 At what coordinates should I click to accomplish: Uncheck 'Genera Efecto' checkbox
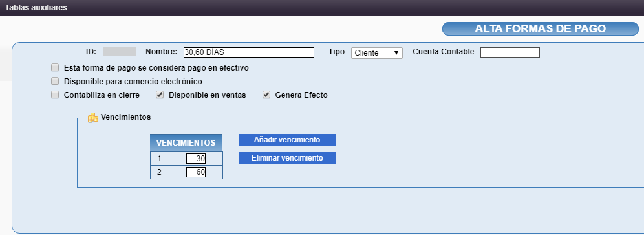(x=266, y=95)
